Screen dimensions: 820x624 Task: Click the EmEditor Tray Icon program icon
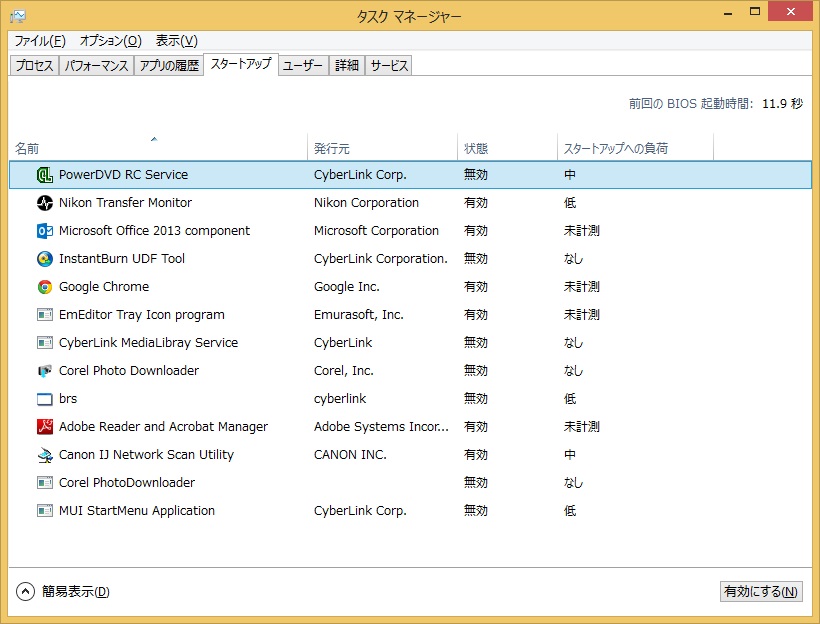[x=44, y=314]
